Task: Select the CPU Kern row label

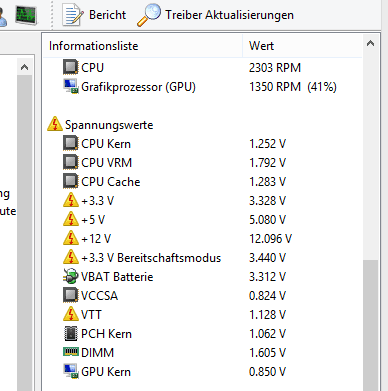Action: pos(106,144)
